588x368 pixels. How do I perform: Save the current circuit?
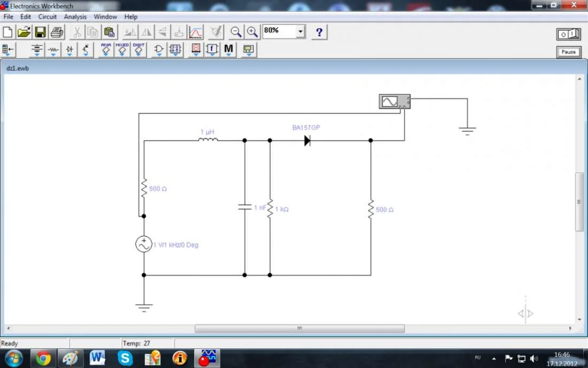coord(40,32)
